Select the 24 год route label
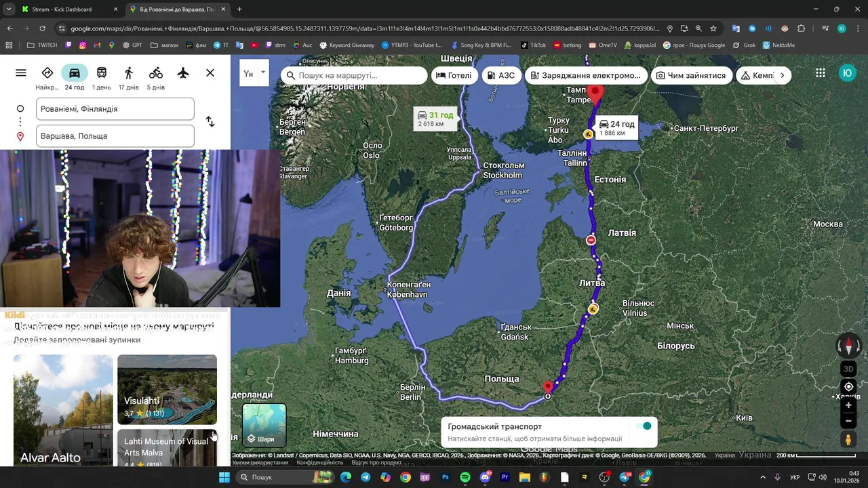The height and width of the screenshot is (488, 868). 617,128
